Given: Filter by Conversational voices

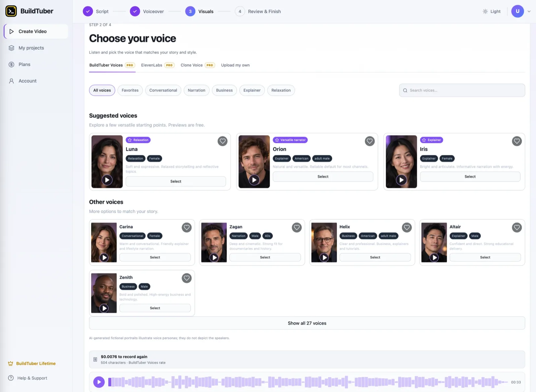Looking at the screenshot, I should 163,90.
